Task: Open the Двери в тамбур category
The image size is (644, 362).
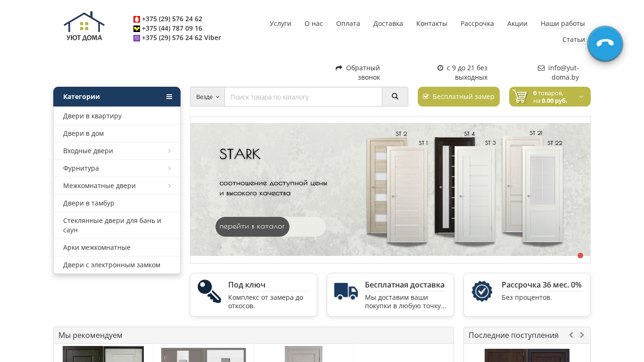Action: pyautogui.click(x=117, y=203)
